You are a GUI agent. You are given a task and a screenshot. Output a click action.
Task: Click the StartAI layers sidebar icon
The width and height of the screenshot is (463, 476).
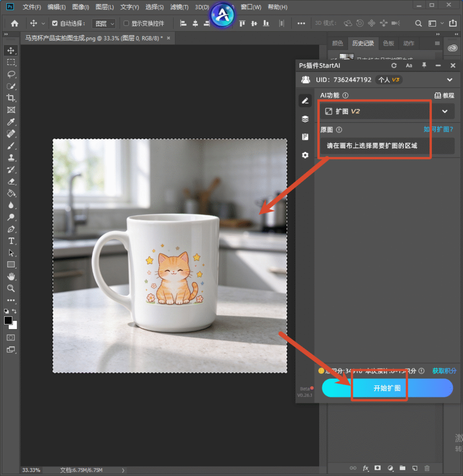point(305,119)
